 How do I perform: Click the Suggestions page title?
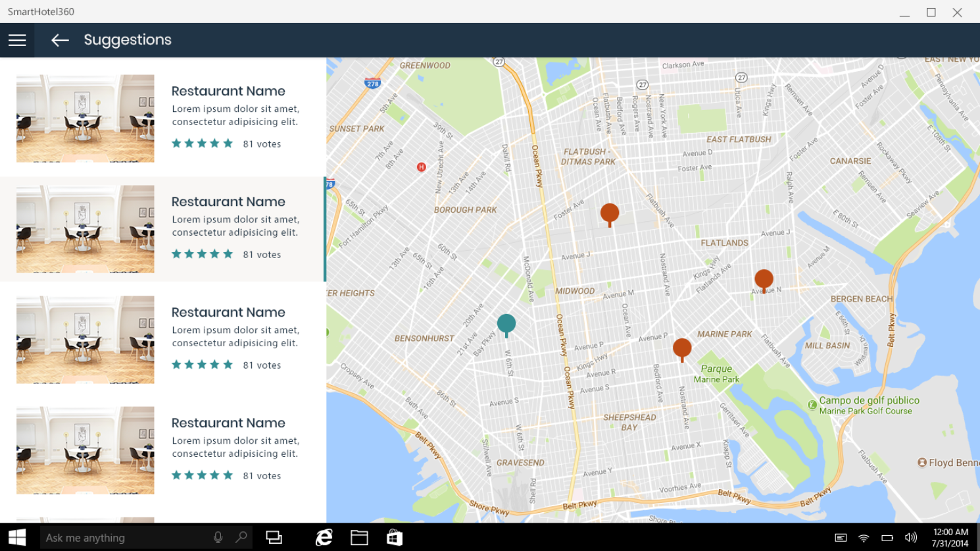[x=128, y=40]
